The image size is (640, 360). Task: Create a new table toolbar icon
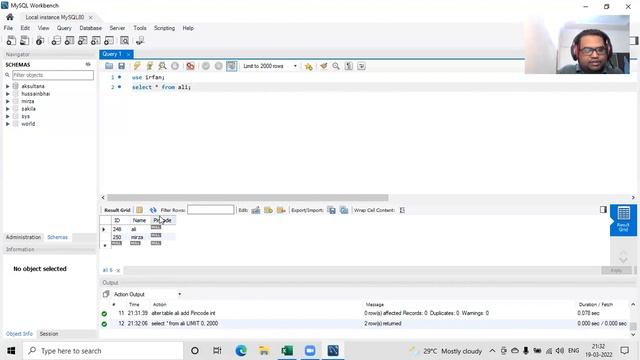coord(69,40)
